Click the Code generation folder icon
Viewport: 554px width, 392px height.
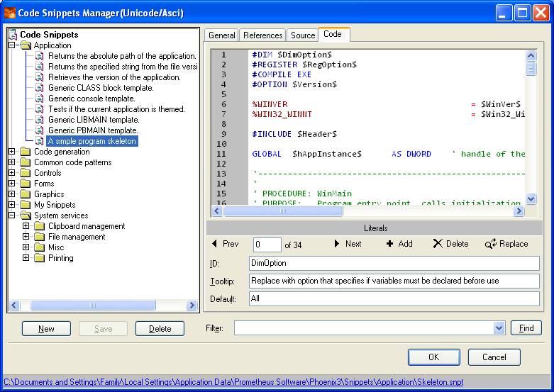[26, 152]
